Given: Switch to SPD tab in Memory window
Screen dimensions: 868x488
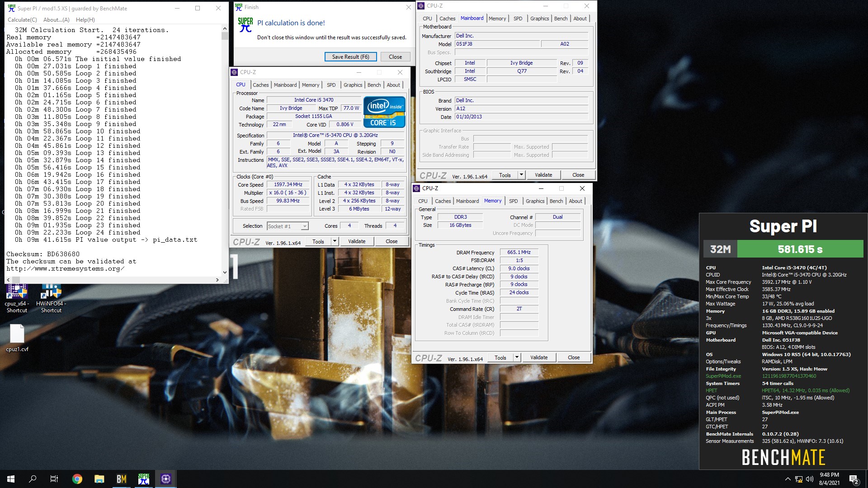Looking at the screenshot, I should click(x=513, y=201).
